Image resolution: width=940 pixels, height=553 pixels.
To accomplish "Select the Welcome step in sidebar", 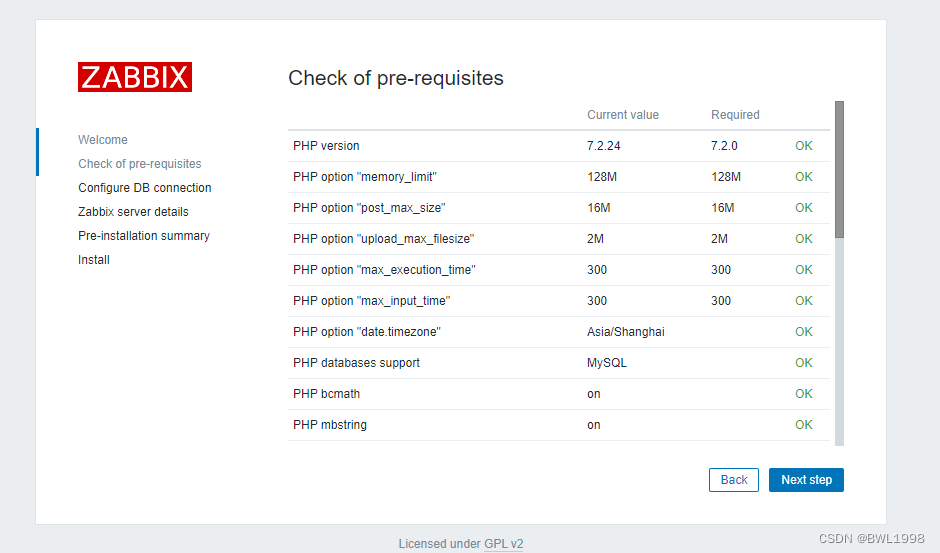I will pyautogui.click(x=103, y=140).
